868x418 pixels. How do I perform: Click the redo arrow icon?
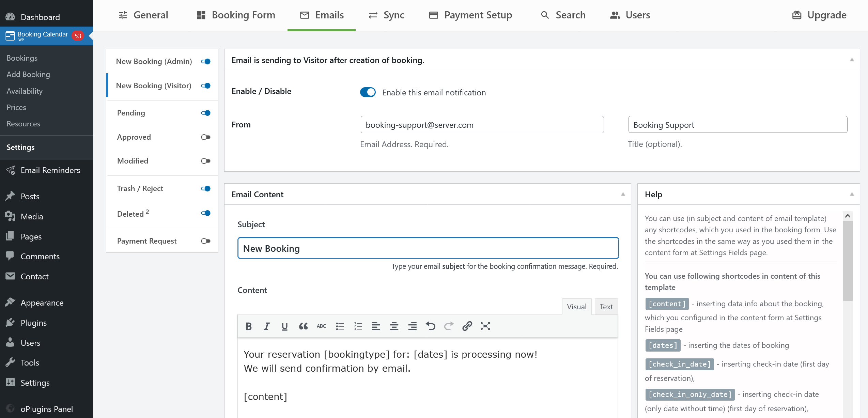[x=449, y=326]
